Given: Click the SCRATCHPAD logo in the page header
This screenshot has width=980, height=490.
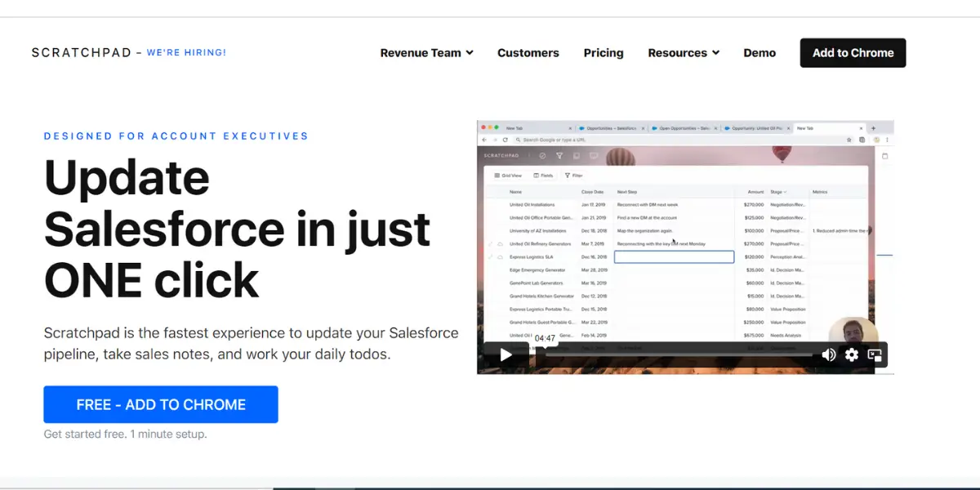Looking at the screenshot, I should pos(82,52).
